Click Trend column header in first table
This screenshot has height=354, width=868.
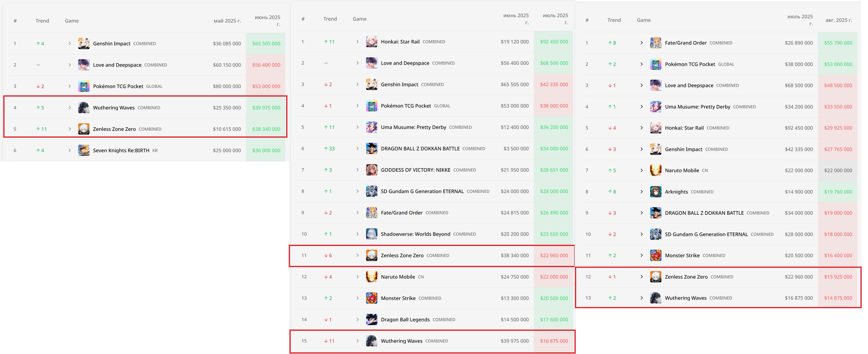[x=42, y=21]
